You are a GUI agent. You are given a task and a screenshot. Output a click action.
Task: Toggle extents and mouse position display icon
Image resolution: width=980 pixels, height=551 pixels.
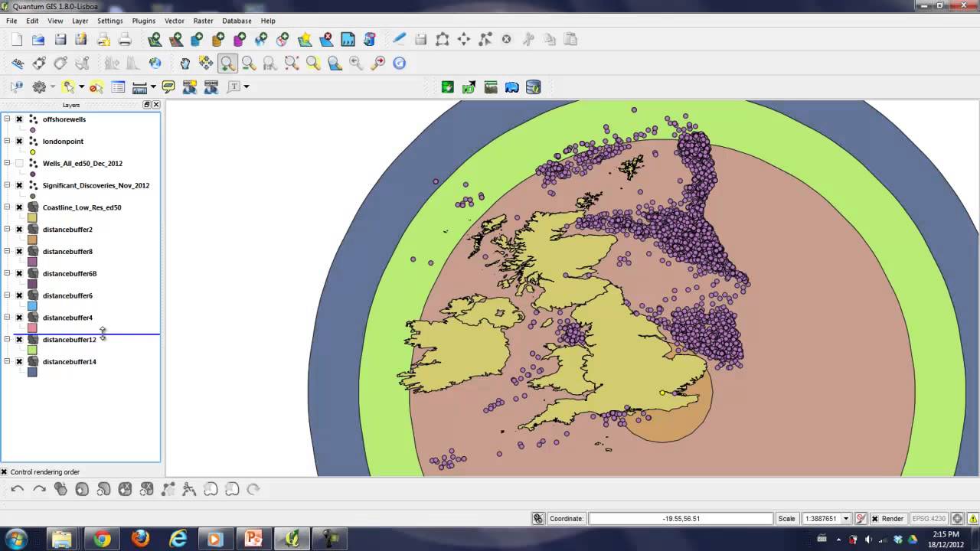tap(538, 518)
